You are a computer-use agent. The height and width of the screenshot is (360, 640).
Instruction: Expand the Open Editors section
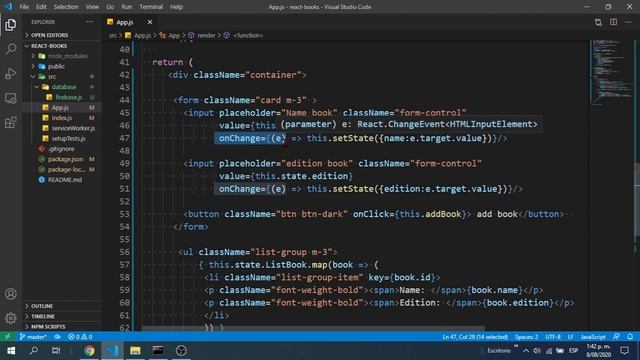click(62, 35)
